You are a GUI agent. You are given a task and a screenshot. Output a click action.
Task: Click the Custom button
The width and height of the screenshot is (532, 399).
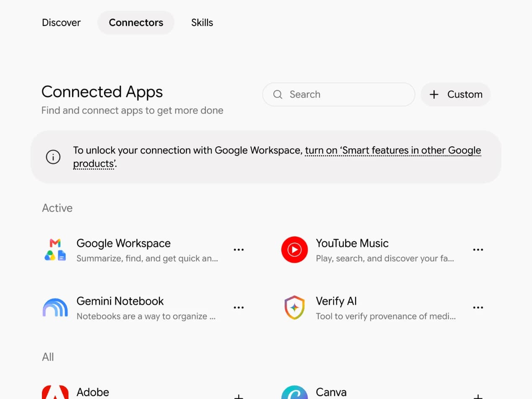pyautogui.click(x=456, y=94)
